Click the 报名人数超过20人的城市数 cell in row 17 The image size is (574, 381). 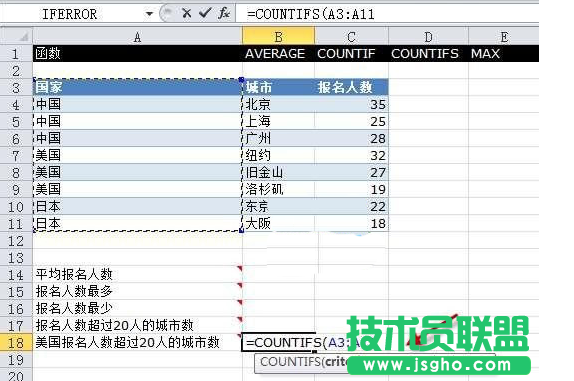click(x=137, y=325)
